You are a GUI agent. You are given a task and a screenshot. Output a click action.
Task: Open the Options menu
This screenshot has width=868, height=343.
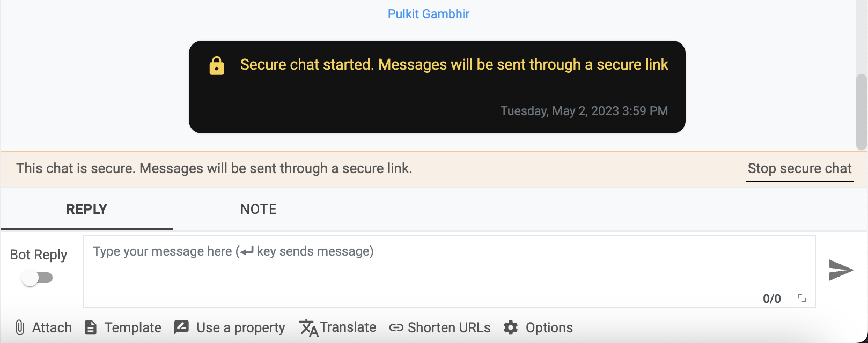(x=549, y=327)
